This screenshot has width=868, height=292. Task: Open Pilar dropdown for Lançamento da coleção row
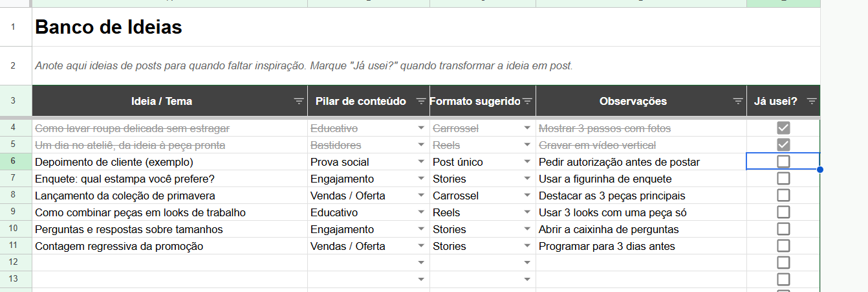pos(421,196)
